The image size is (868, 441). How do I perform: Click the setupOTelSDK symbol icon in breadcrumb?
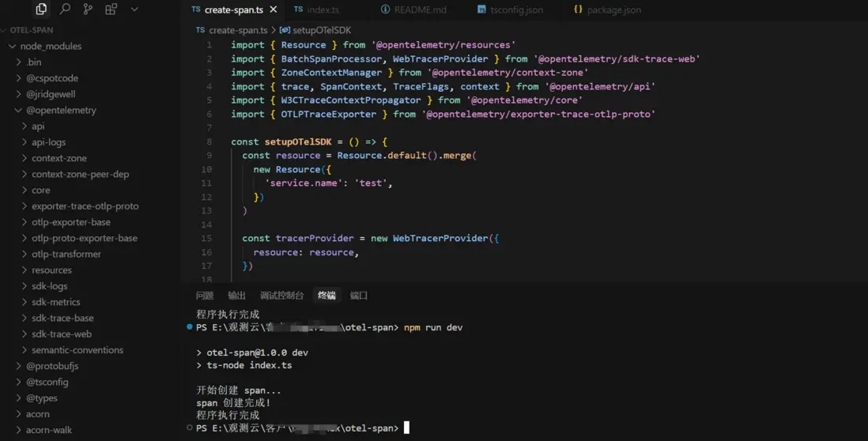click(x=285, y=31)
